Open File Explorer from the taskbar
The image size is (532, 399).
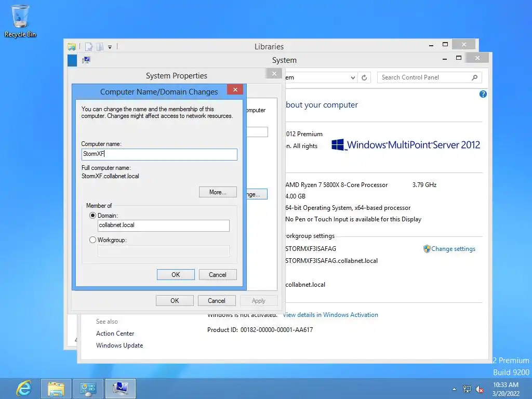click(56, 389)
